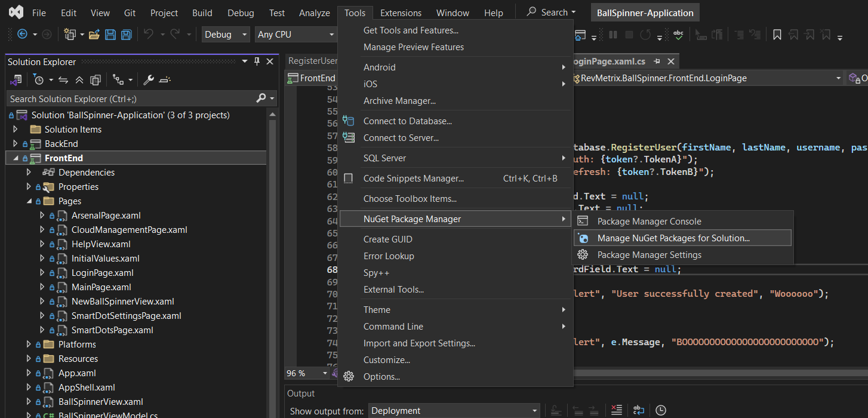Toggle Show All Files in Solution Explorer
Viewport: 868px width, 418px height.
(x=95, y=79)
